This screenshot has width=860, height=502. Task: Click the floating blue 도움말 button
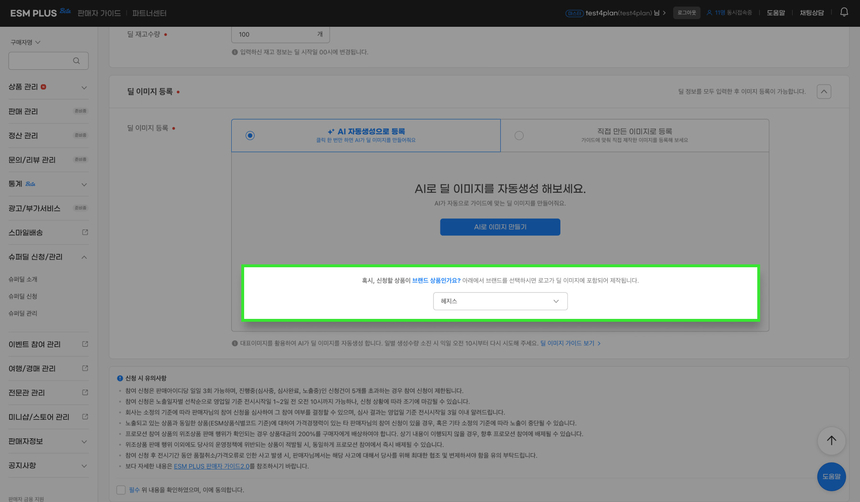pyautogui.click(x=831, y=477)
